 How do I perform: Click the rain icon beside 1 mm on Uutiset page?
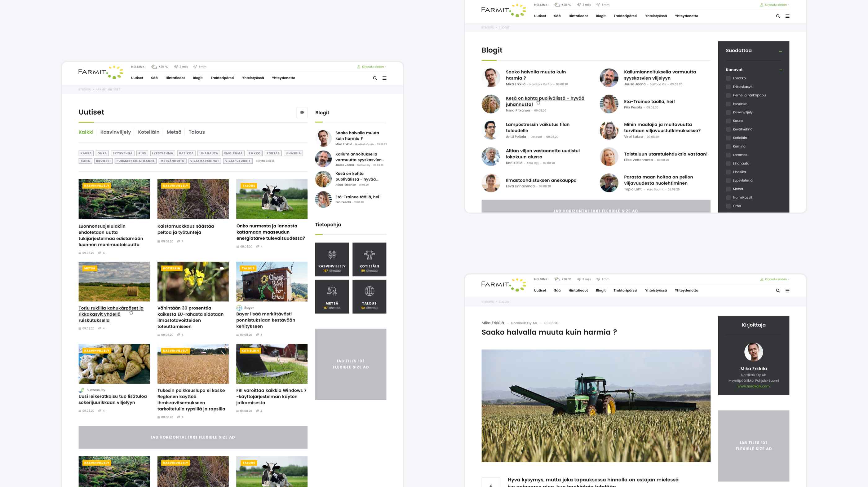(195, 67)
